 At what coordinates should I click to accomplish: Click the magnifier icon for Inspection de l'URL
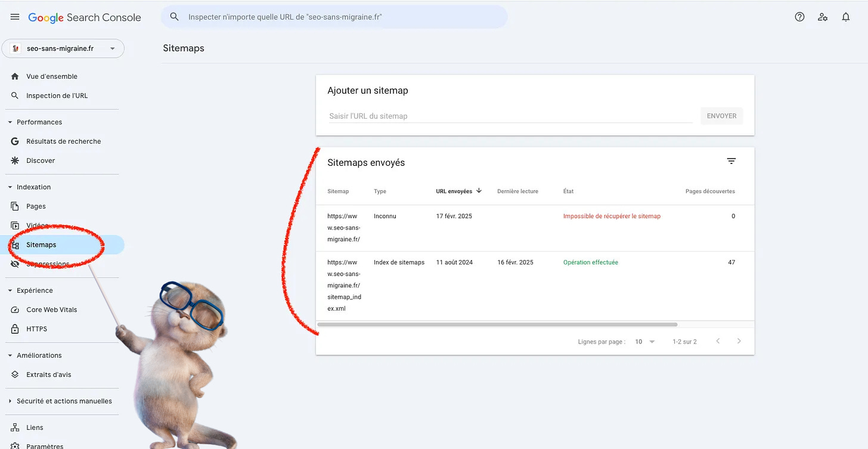point(15,95)
